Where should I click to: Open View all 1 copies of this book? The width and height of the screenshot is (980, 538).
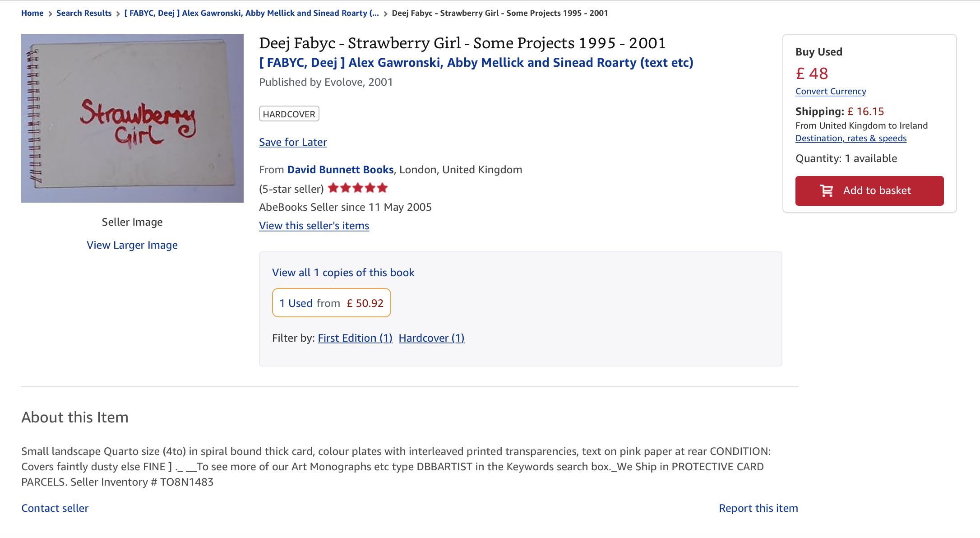(343, 273)
